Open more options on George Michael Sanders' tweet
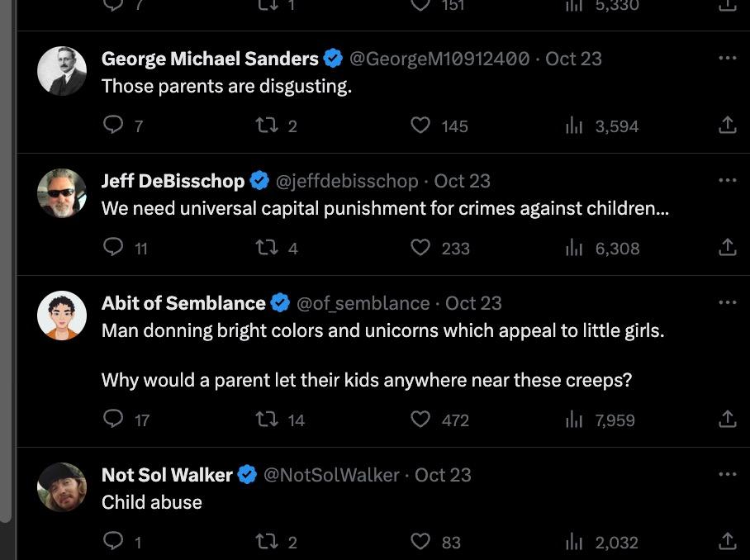Image resolution: width=750 pixels, height=560 pixels. pyautogui.click(x=727, y=59)
